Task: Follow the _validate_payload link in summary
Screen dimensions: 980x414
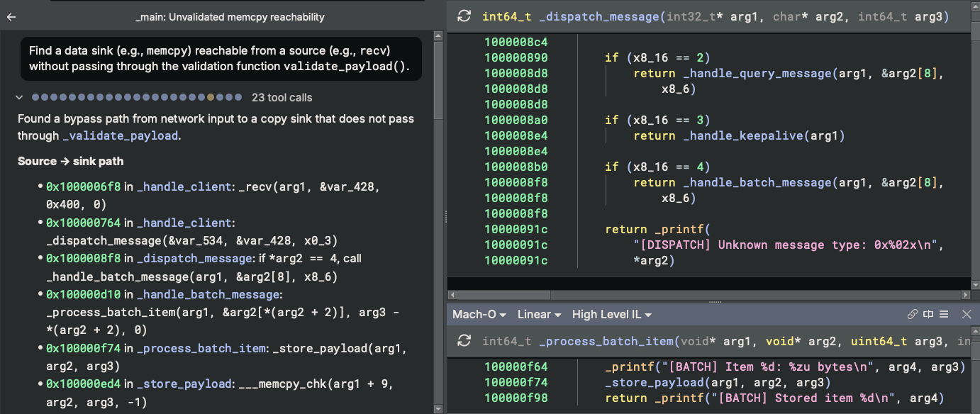Action: [x=121, y=135]
